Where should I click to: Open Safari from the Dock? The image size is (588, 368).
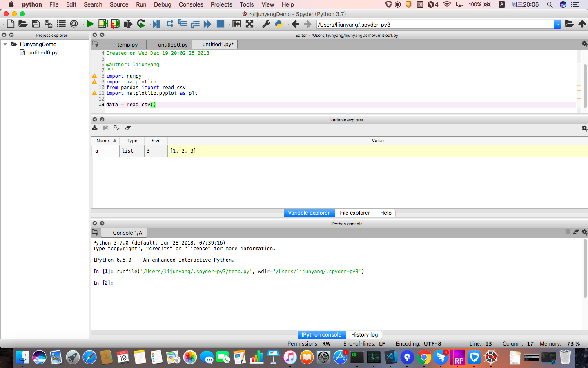point(89,357)
